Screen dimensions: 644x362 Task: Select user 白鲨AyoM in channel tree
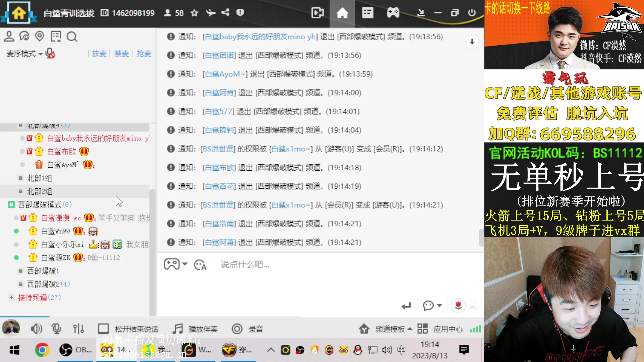(x=62, y=165)
